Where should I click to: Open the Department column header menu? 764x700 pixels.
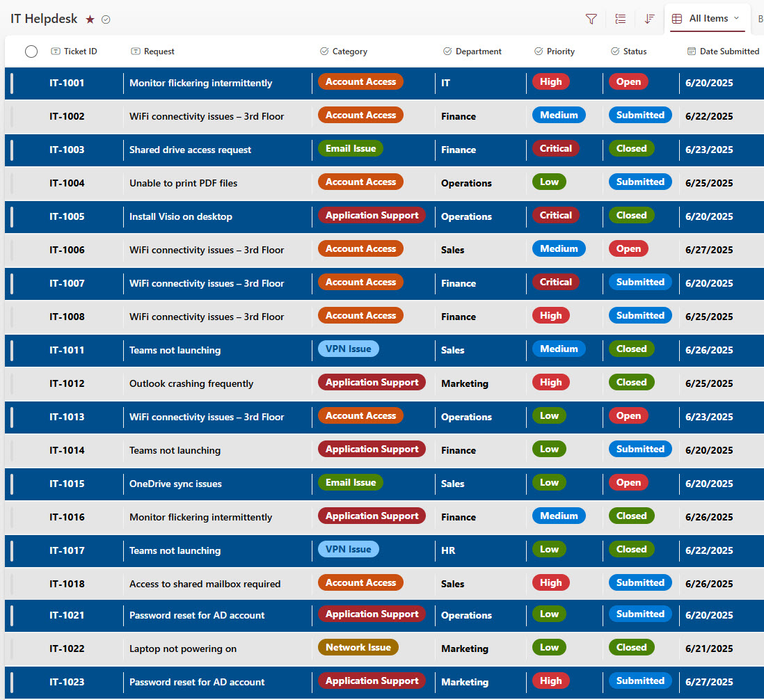(x=478, y=51)
